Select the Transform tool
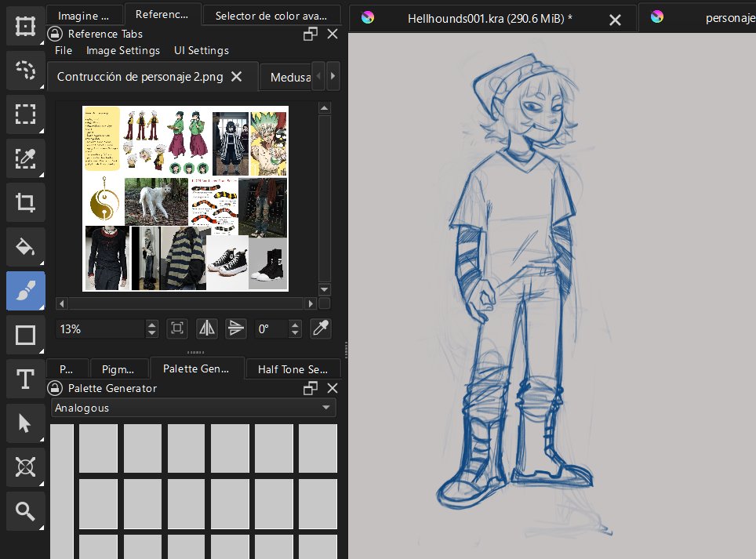The image size is (756, 559). coord(26,26)
